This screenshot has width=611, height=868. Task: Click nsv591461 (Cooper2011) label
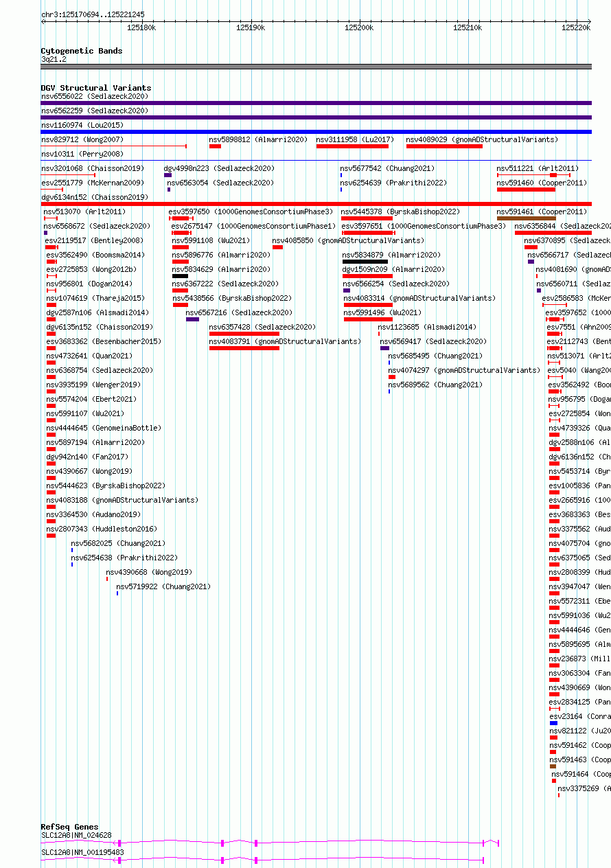pyautogui.click(x=542, y=212)
